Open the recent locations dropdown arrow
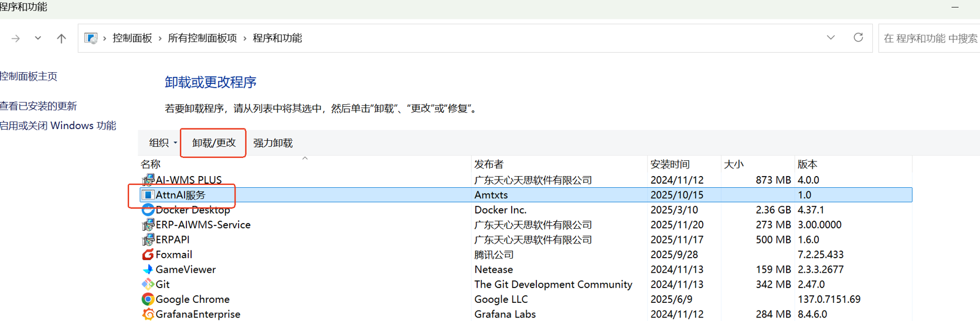The height and width of the screenshot is (321, 980). [38, 38]
